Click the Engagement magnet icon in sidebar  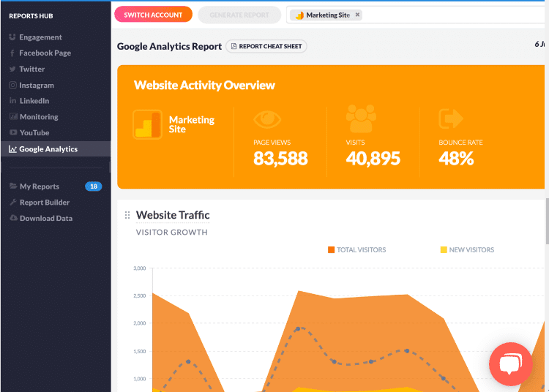coord(12,37)
